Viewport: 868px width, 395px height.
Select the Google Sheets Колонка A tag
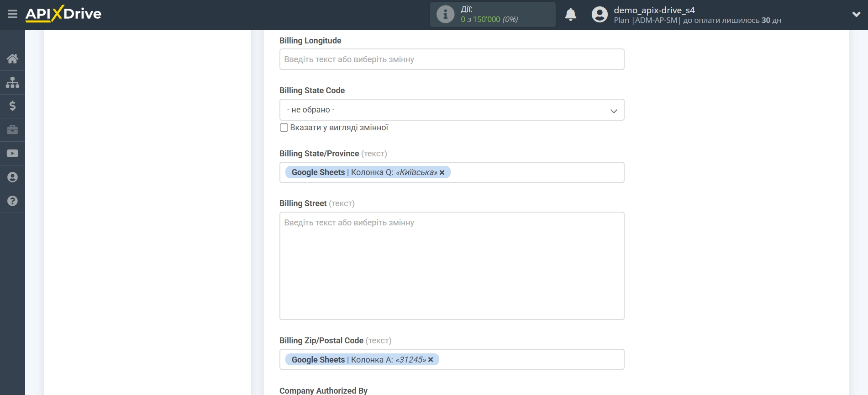pyautogui.click(x=362, y=359)
